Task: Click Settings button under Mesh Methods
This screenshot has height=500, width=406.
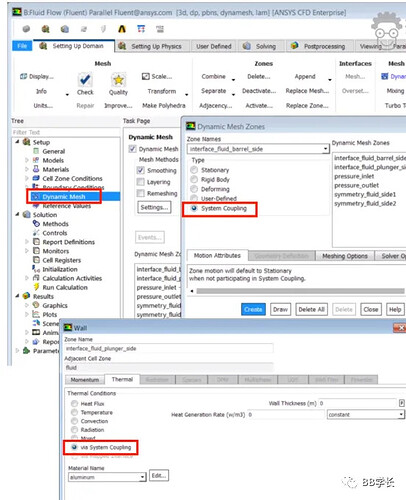Action: (154, 207)
